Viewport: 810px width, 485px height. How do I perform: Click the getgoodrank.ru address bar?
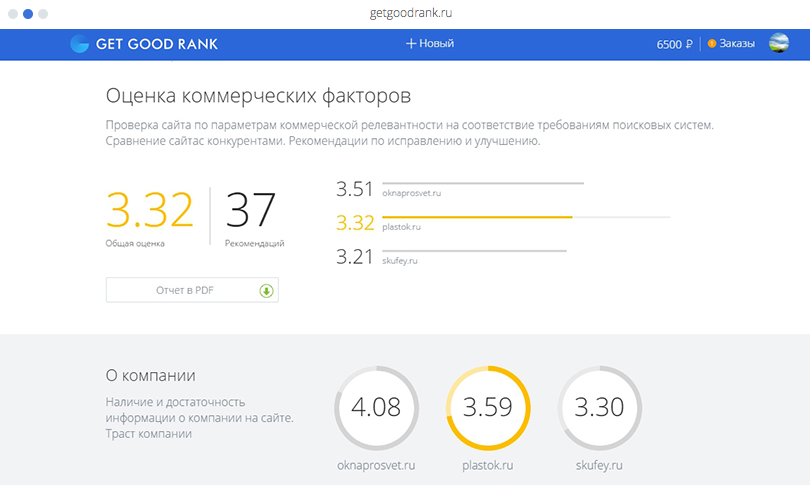411,13
